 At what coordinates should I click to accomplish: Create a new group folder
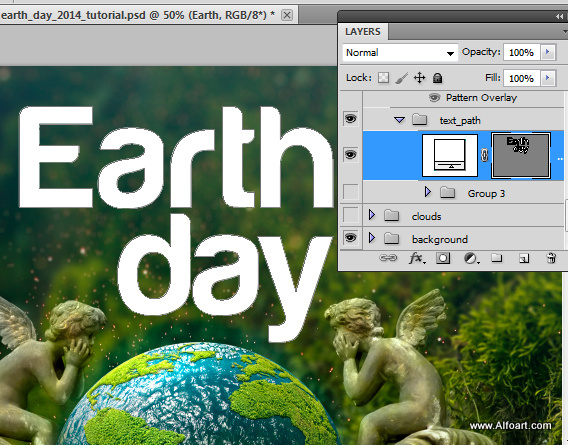[x=497, y=258]
